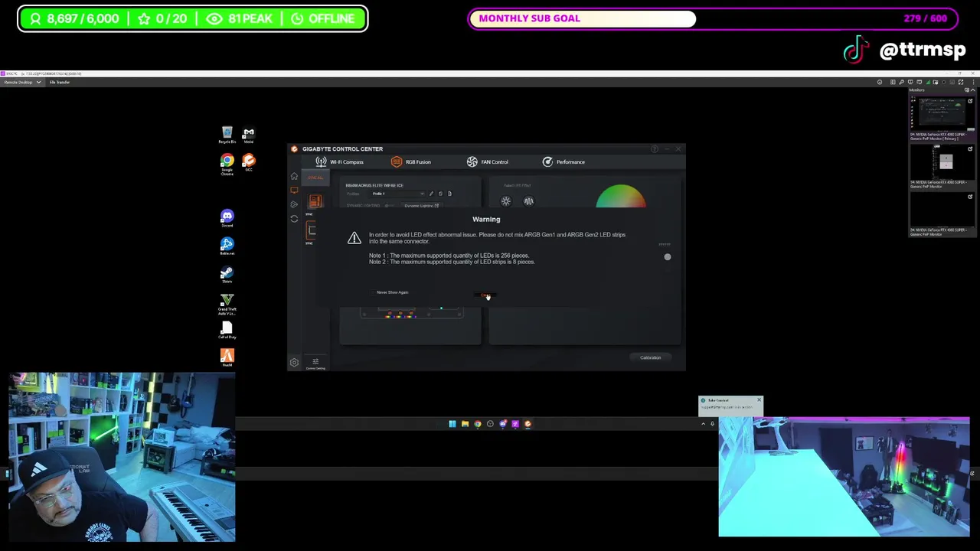The image size is (980, 551).
Task: Open File Explorer from the taskbar
Action: click(x=465, y=424)
